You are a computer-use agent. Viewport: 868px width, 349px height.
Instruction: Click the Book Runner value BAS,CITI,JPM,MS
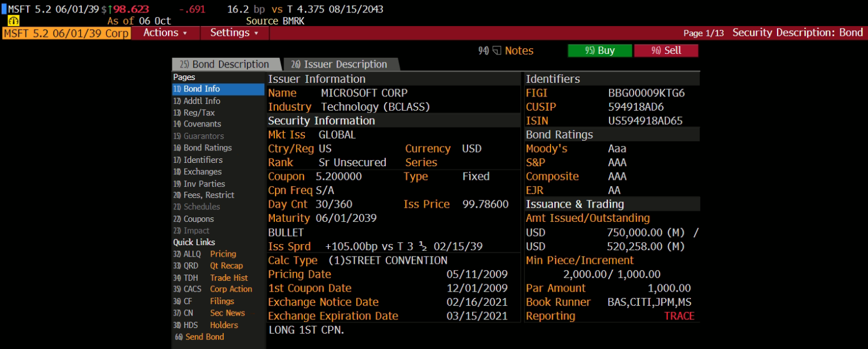649,302
